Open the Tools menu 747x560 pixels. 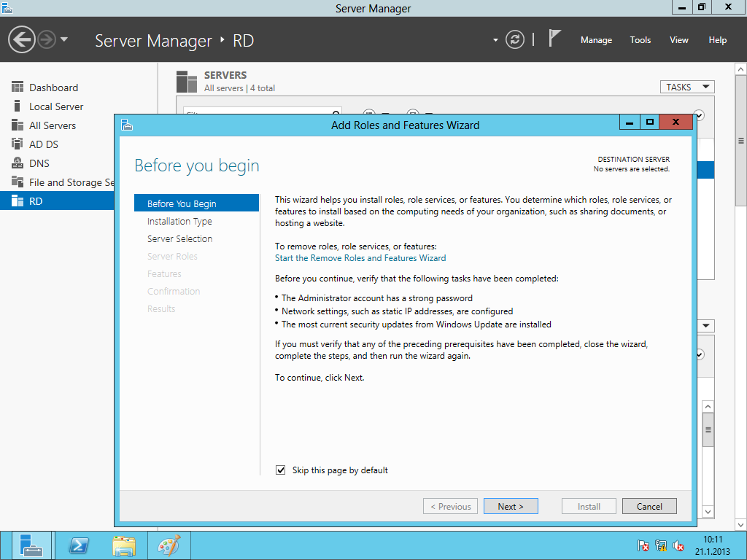click(640, 40)
